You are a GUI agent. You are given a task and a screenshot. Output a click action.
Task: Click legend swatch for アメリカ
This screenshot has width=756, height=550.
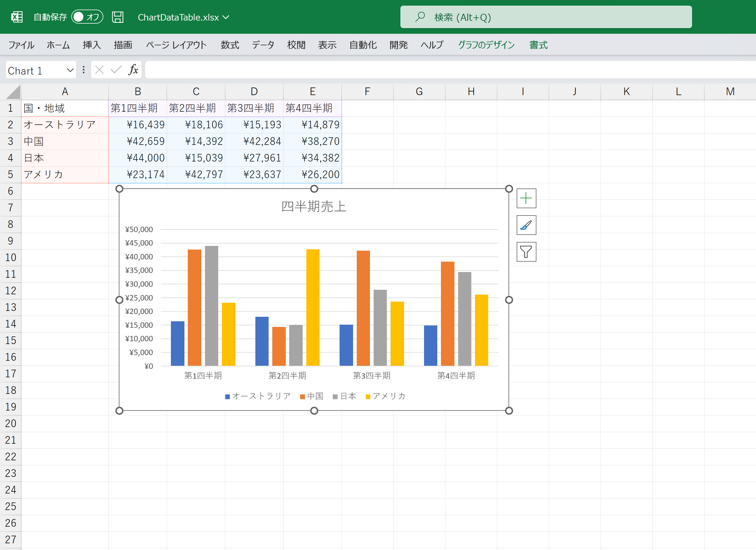click(x=368, y=397)
